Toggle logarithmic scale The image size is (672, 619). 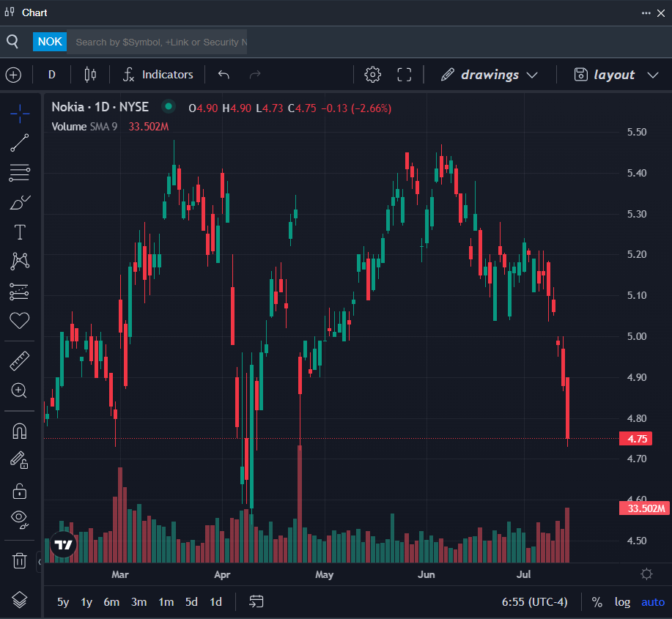coord(622,602)
